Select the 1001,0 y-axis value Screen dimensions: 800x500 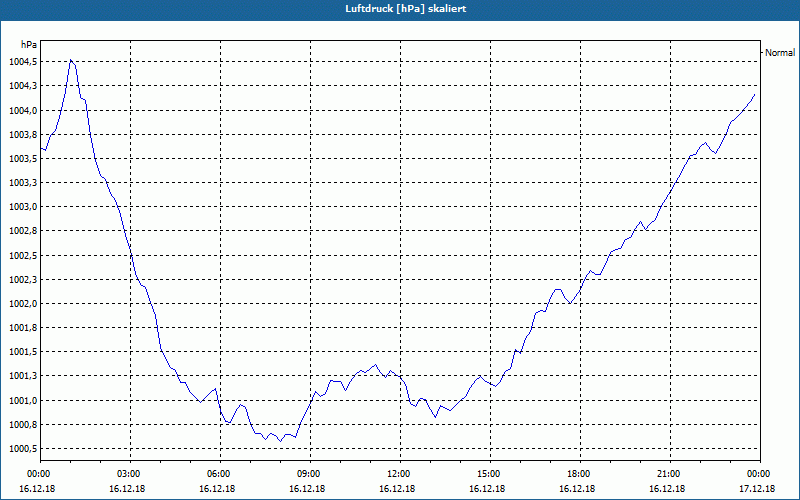[22, 401]
